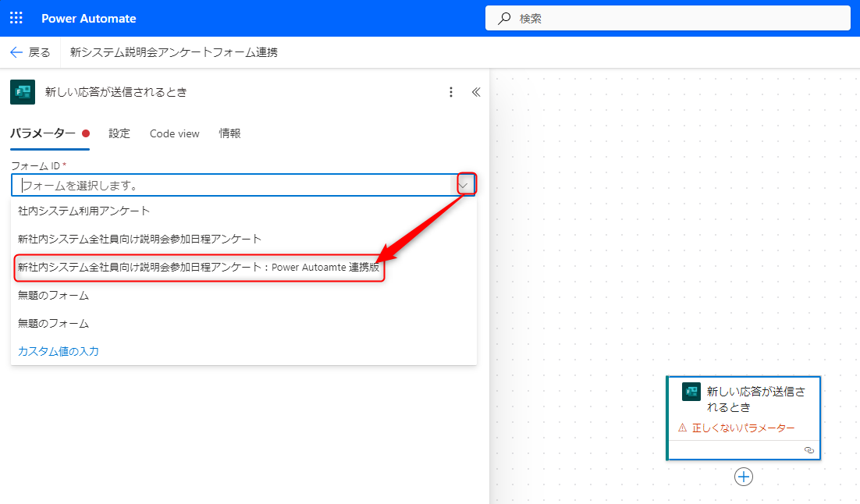Click the カスタム値の入力 link
Image resolution: width=860 pixels, height=504 pixels.
point(58,352)
